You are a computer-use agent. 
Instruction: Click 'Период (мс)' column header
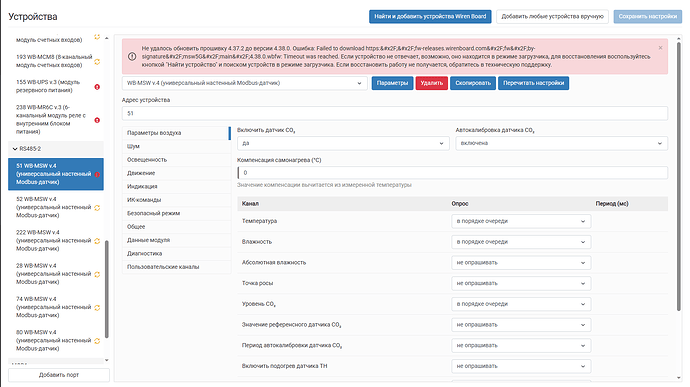pyautogui.click(x=612, y=204)
